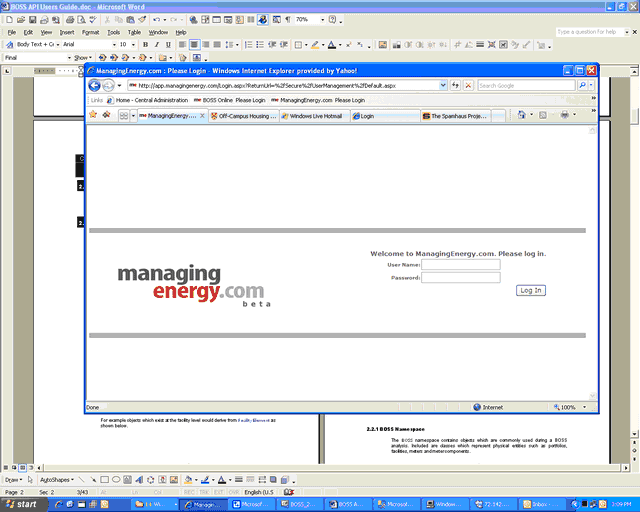The image size is (640, 512).
Task: Open the Final display-for-review dropdown
Action: pos(69,58)
